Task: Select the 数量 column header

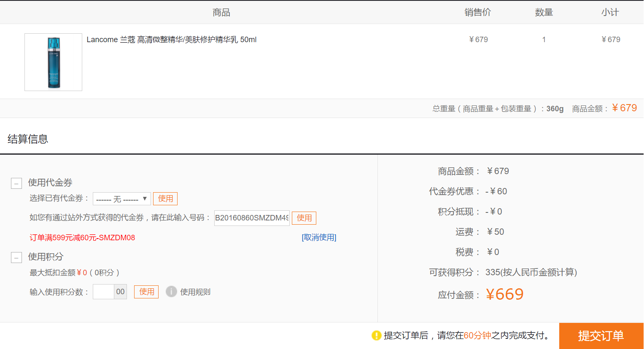Action: pyautogui.click(x=544, y=13)
